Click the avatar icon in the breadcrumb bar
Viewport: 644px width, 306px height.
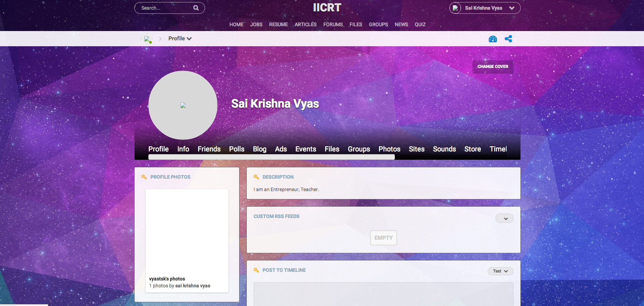[x=147, y=39]
